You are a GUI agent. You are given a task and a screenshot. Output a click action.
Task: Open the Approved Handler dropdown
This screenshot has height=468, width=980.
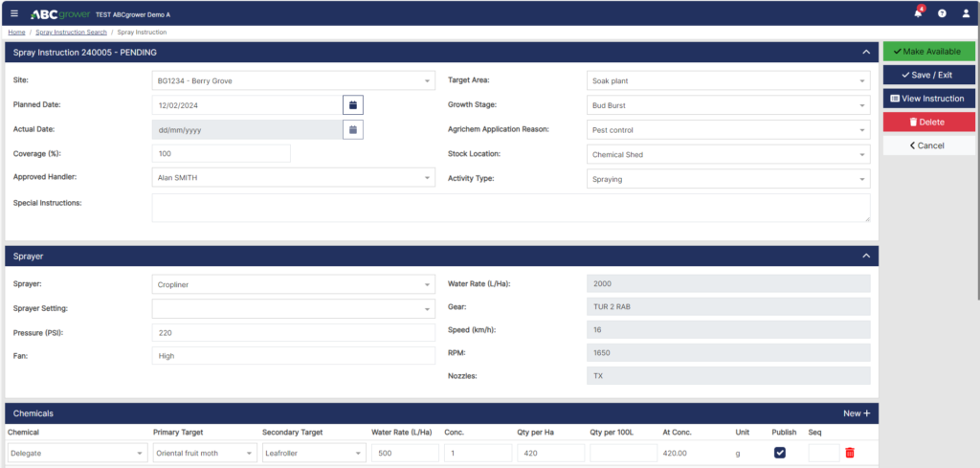coord(294,177)
